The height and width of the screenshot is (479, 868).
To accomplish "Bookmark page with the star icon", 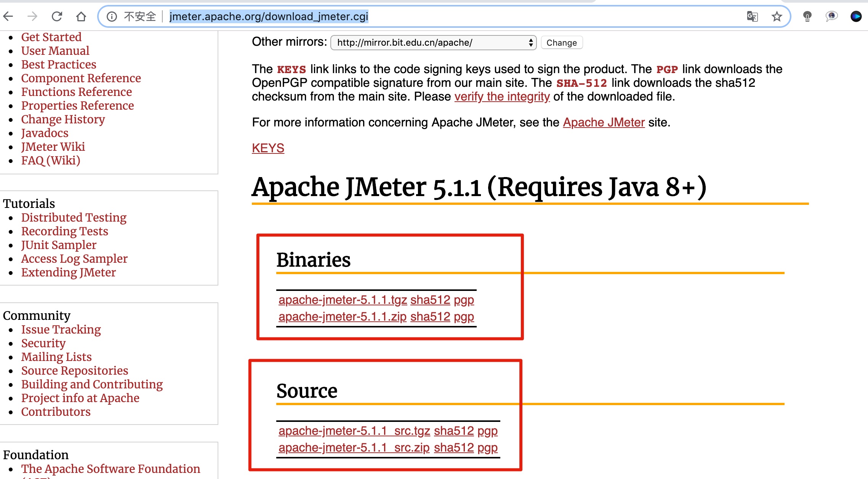I will [777, 16].
